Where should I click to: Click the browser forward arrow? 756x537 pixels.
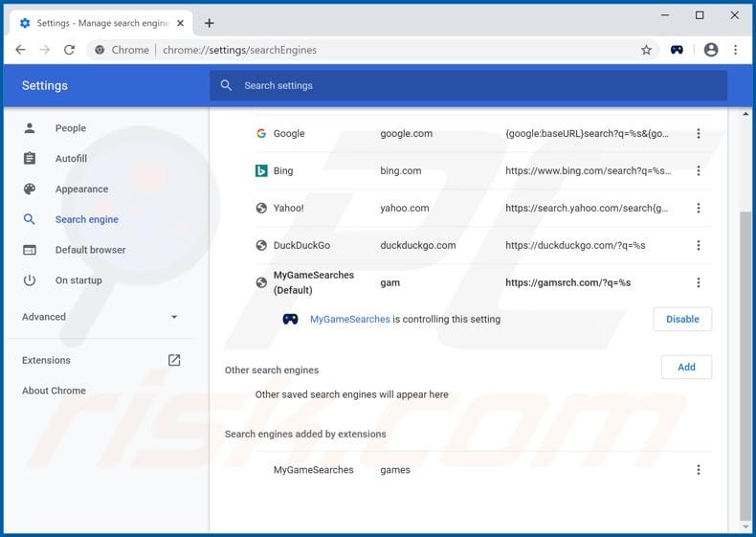pyautogui.click(x=45, y=50)
